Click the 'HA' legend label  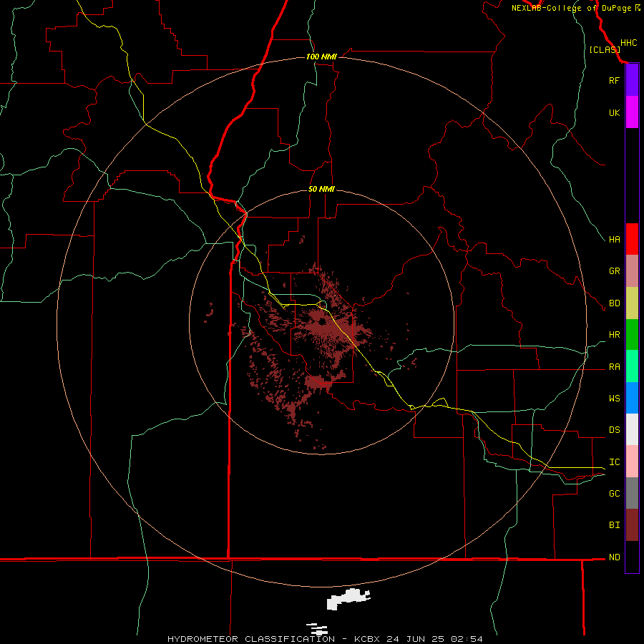614,240
